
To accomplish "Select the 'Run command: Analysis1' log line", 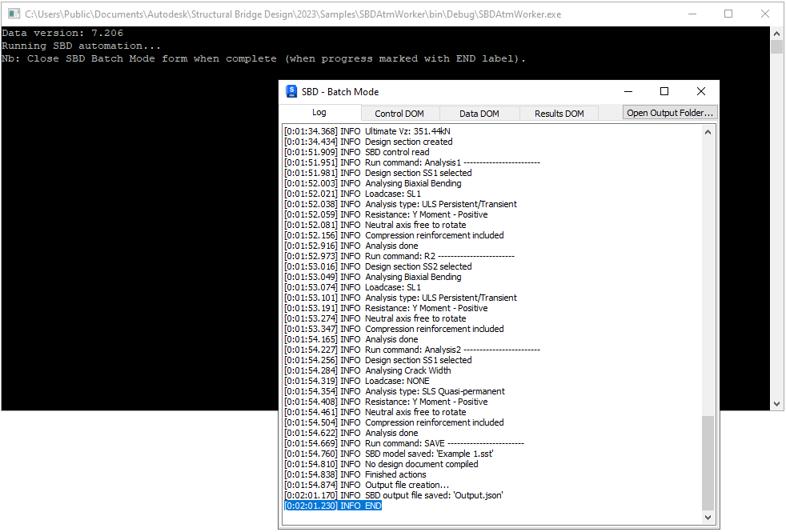I will pos(412,162).
